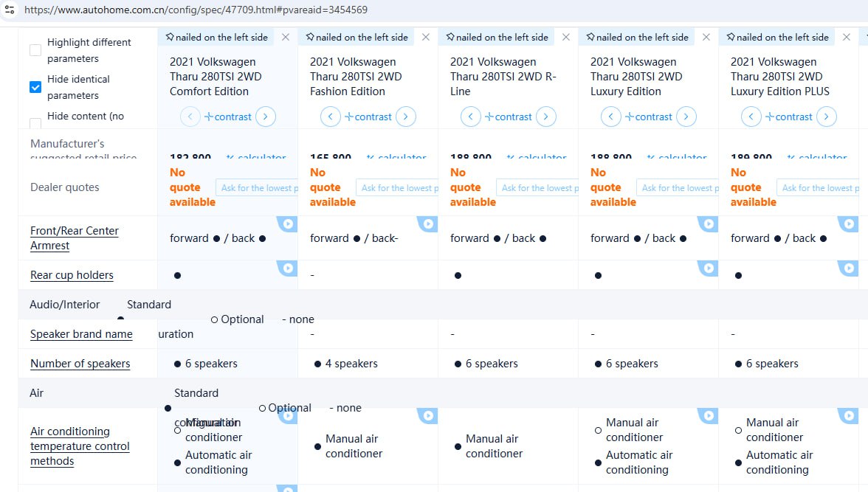The height and width of the screenshot is (492, 868).
Task: Shift the R-Line column right using its arrow
Action: click(x=546, y=117)
